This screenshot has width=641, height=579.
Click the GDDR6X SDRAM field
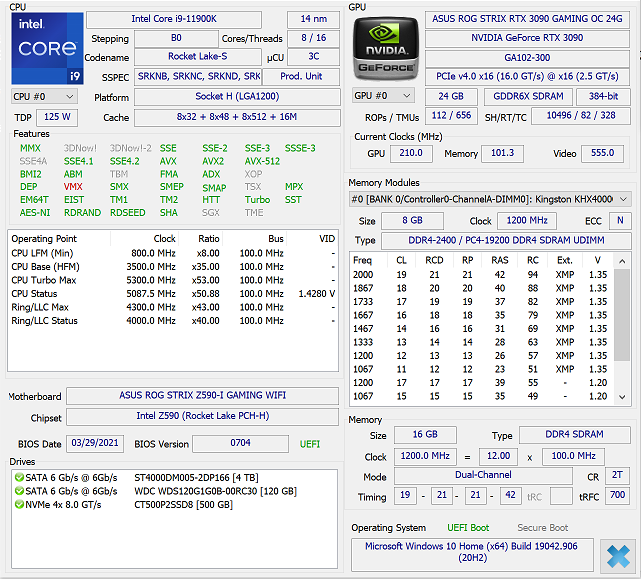(x=528, y=96)
